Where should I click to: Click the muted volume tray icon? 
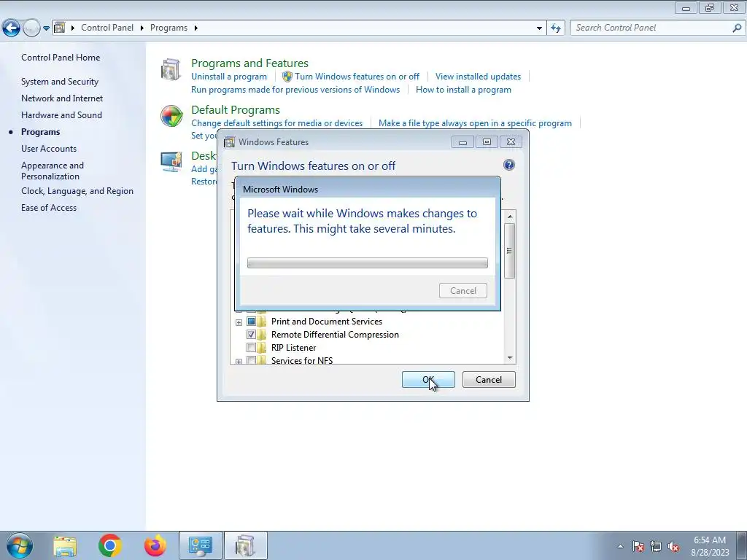673,546
